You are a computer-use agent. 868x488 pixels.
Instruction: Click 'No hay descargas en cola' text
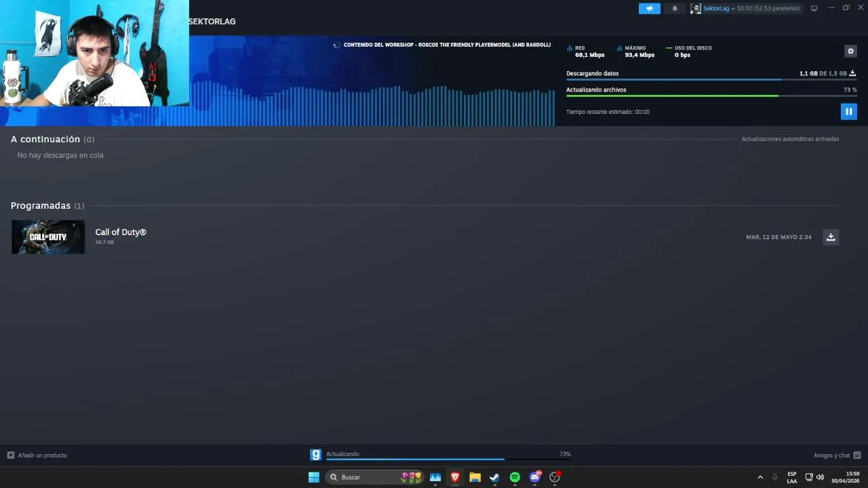60,155
